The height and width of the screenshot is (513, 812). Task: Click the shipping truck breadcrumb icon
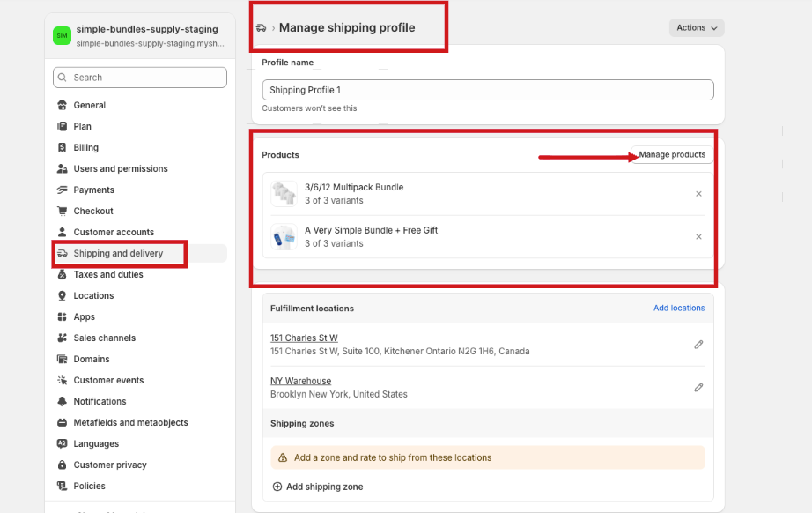(x=261, y=28)
